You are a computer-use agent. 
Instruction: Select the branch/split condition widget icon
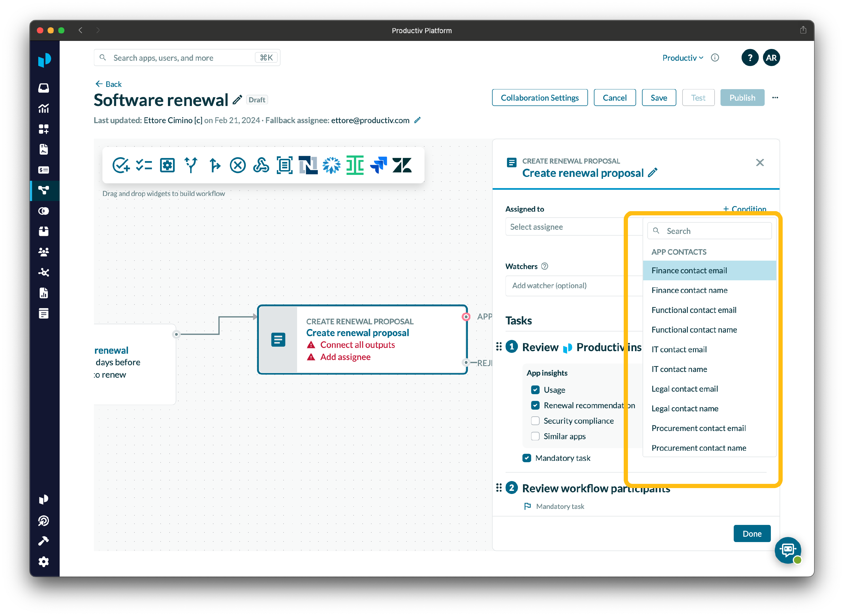point(191,165)
